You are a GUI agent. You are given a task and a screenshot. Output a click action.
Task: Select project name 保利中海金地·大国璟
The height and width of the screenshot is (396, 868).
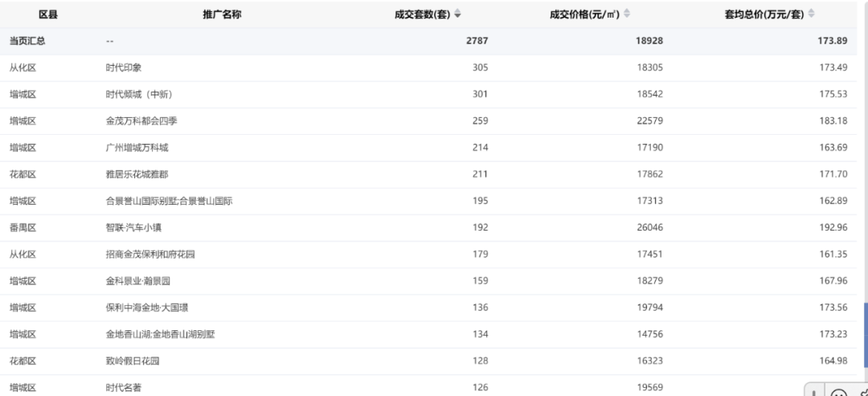pyautogui.click(x=147, y=308)
